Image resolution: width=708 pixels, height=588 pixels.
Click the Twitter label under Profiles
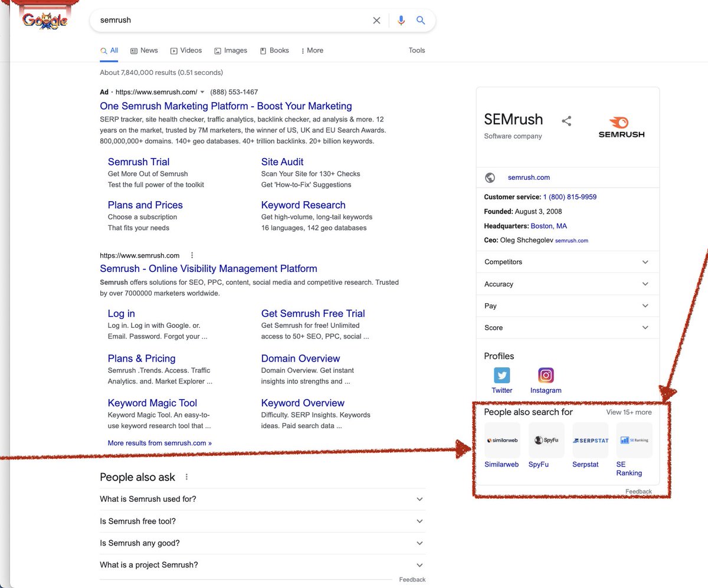[502, 390]
